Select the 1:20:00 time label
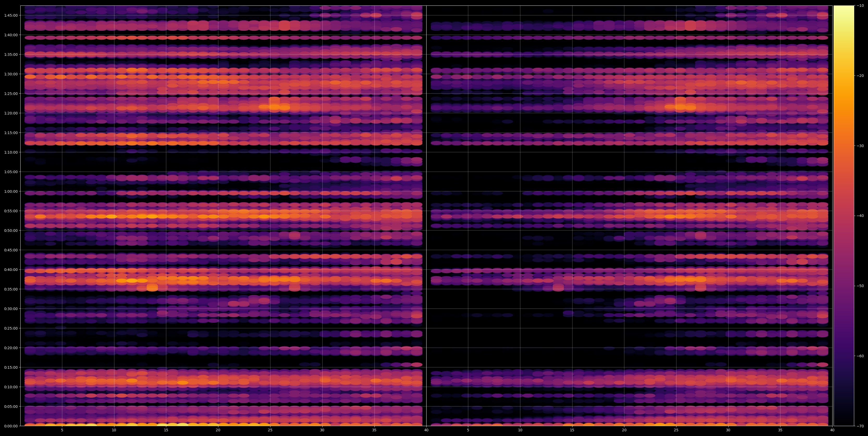The width and height of the screenshot is (868, 436). (x=11, y=113)
